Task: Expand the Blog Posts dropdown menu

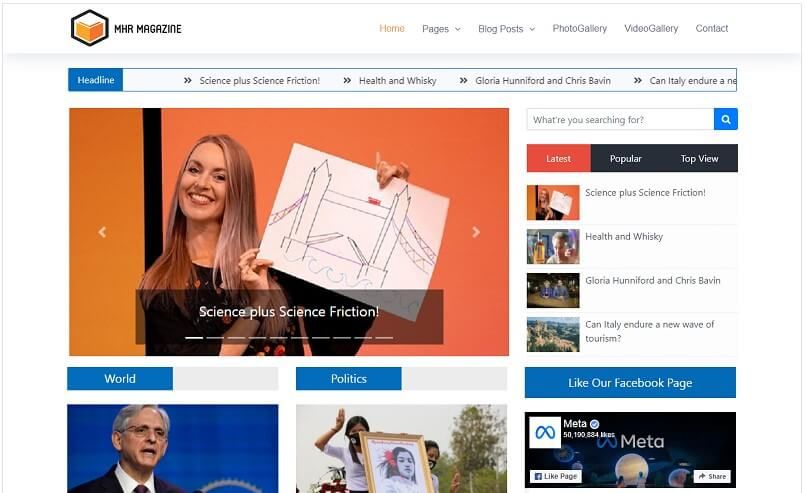Action: 506,29
